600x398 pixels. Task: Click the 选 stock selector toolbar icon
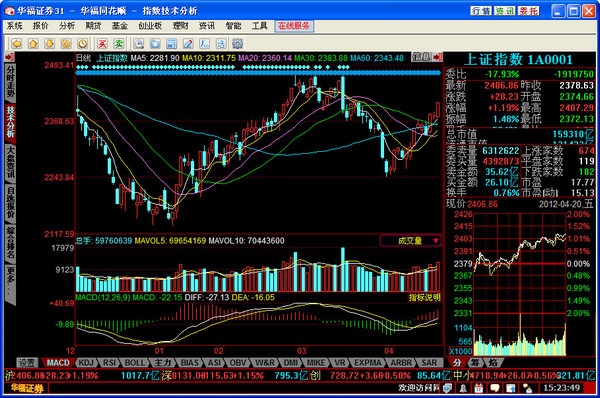click(221, 44)
